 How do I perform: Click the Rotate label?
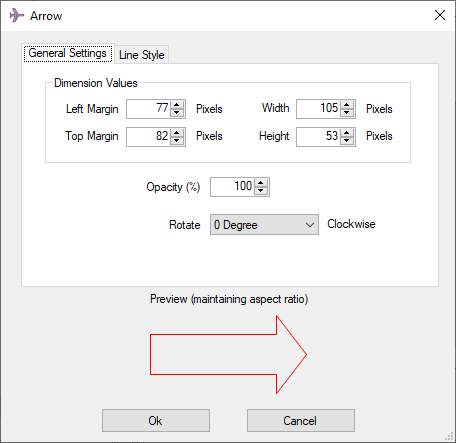pos(185,225)
